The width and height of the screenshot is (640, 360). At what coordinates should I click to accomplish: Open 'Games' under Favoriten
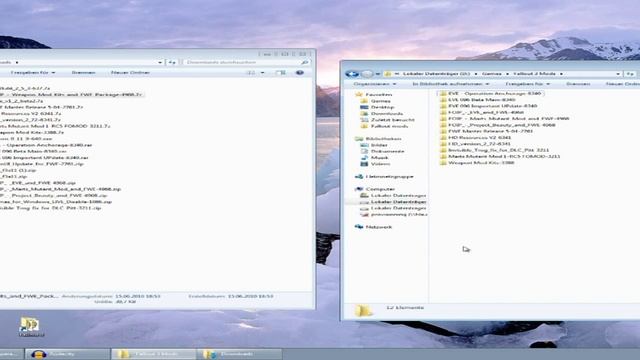click(380, 101)
